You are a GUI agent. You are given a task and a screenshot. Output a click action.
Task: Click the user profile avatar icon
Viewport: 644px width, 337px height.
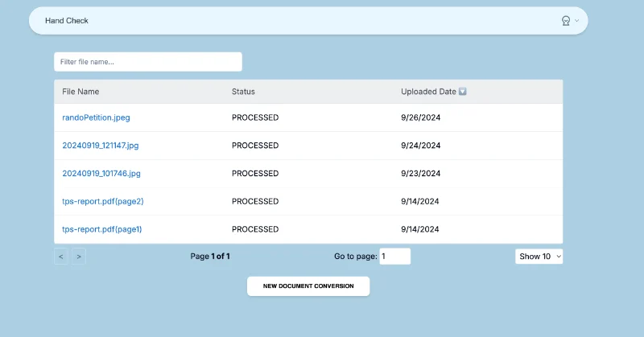566,21
